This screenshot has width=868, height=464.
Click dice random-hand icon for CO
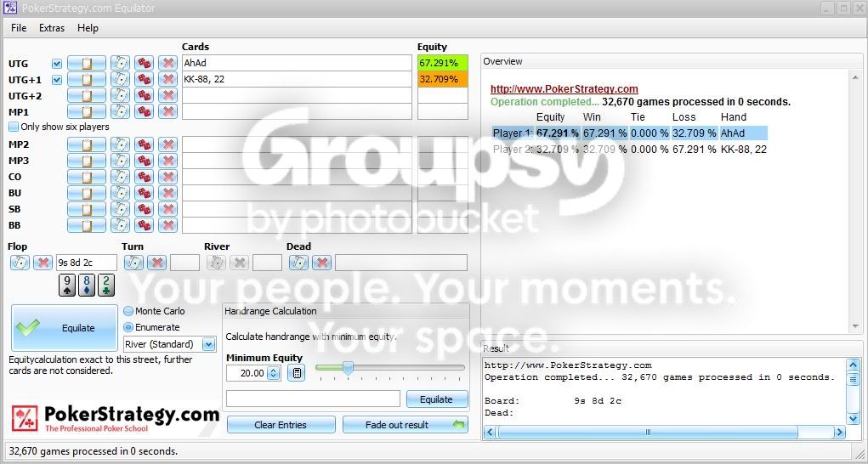click(144, 177)
